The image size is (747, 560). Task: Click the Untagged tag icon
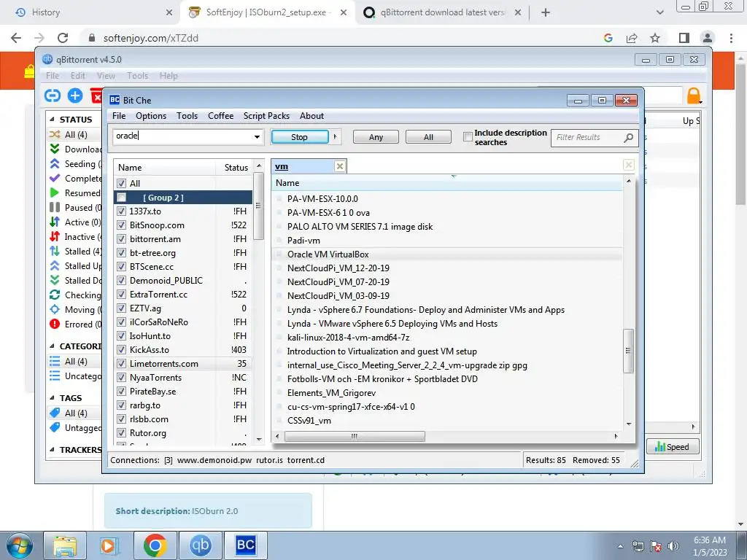pyautogui.click(x=55, y=427)
